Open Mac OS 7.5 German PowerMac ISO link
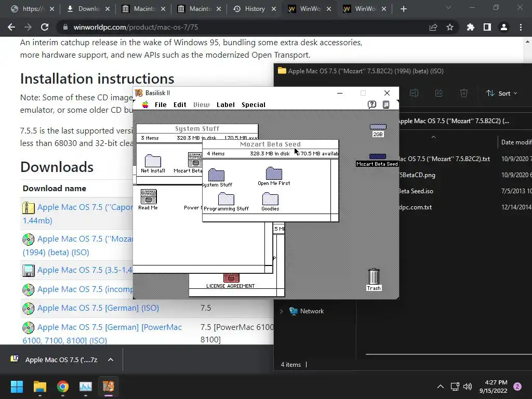Screen dimensions: 532x399 [102, 334]
